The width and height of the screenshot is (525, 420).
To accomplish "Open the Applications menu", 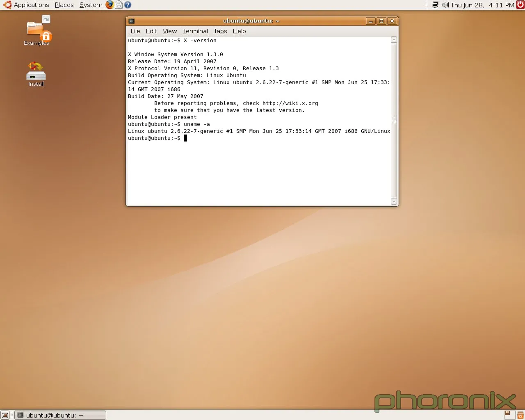I will click(32, 5).
